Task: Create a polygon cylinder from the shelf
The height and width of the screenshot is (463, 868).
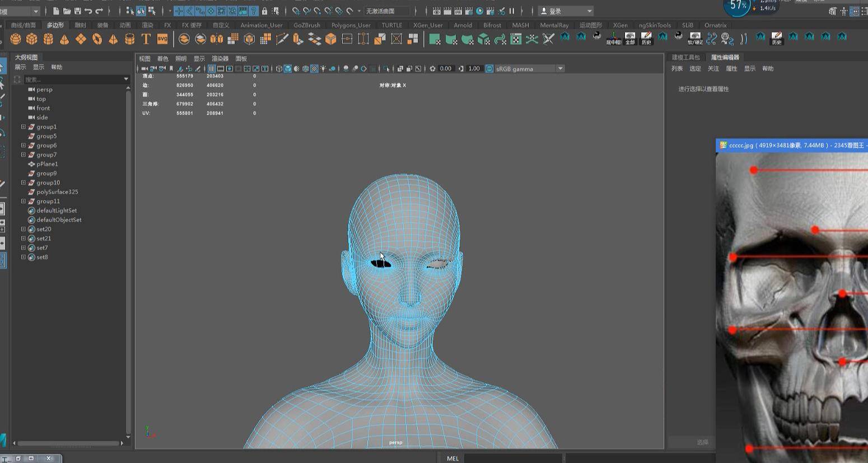Action: (48, 39)
